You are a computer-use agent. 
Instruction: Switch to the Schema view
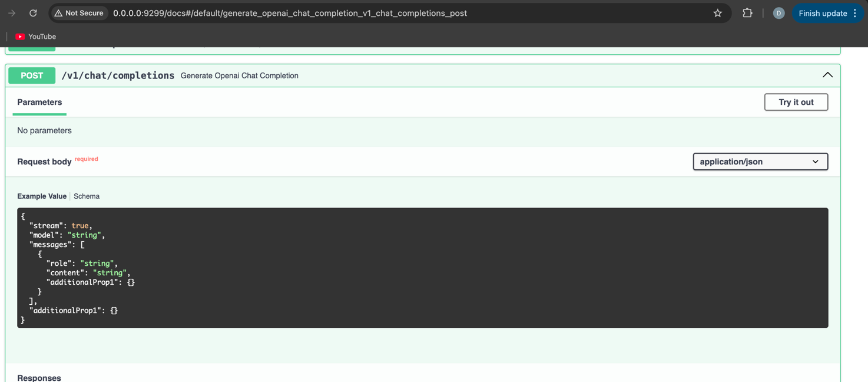[87, 196]
